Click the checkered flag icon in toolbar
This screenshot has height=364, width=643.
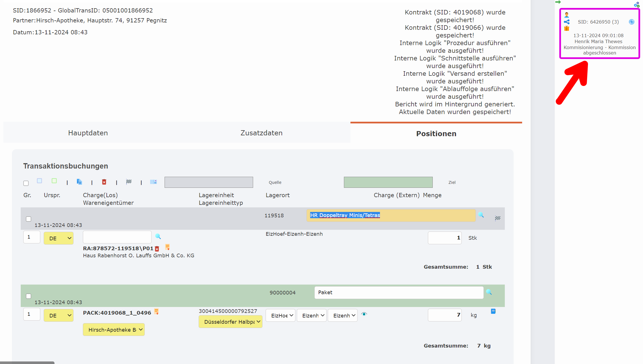click(129, 182)
